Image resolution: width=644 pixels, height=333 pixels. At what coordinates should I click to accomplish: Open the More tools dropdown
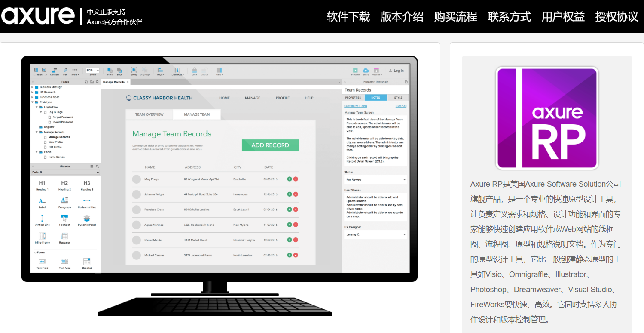click(75, 71)
